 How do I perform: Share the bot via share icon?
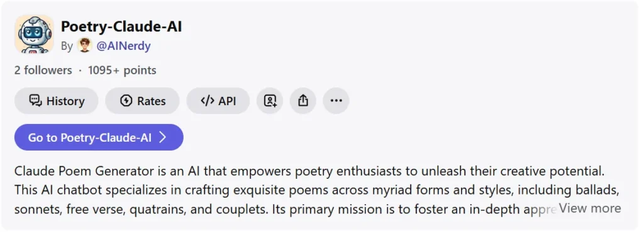tap(303, 101)
